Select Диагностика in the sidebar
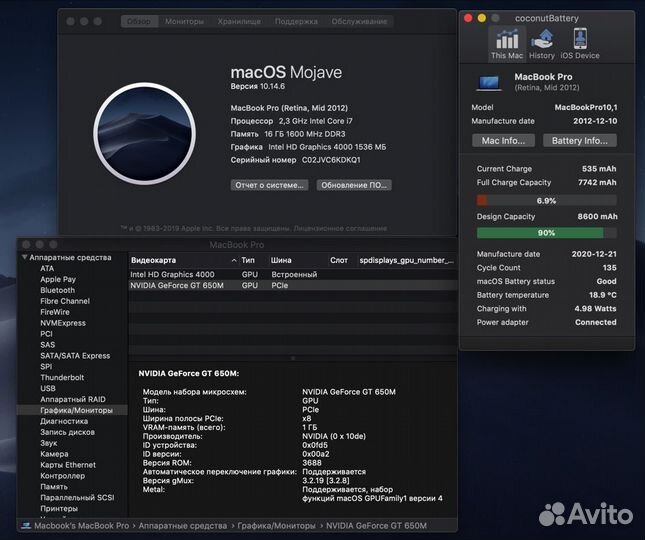 [64, 421]
